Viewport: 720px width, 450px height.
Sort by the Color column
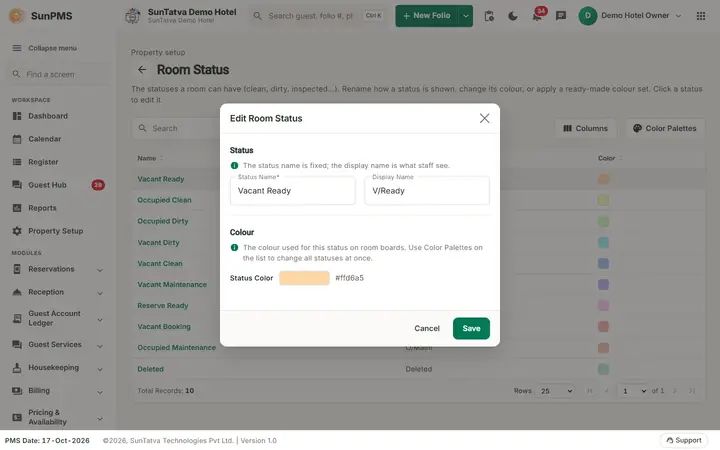(610, 158)
